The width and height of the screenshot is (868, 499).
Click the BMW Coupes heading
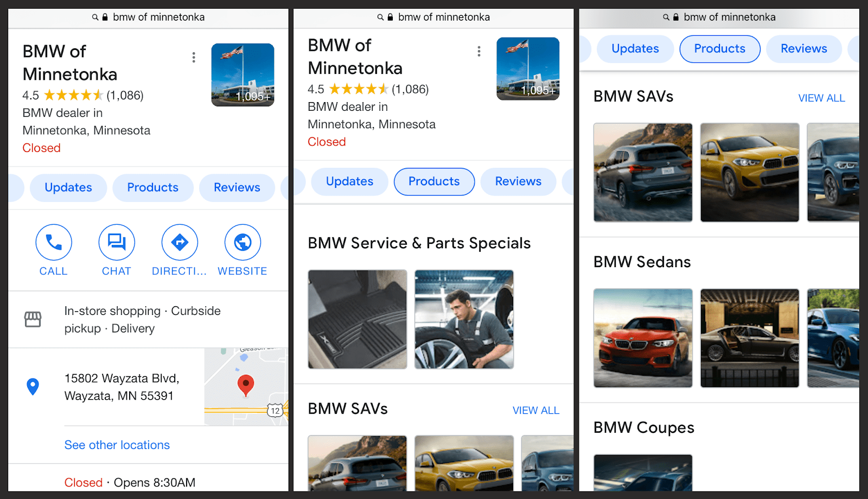click(644, 428)
